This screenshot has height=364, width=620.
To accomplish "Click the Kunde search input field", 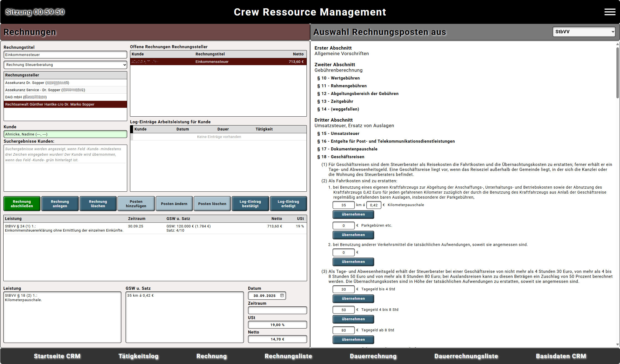I will [65, 134].
